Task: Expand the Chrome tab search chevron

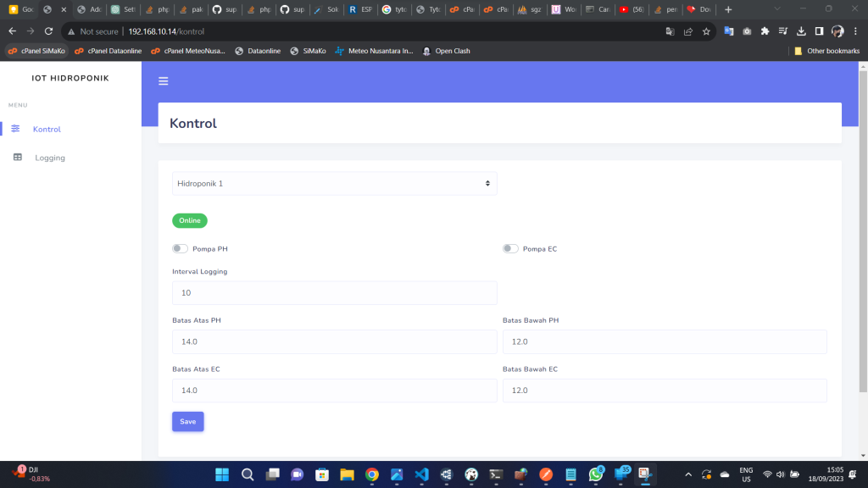Action: pyautogui.click(x=779, y=8)
